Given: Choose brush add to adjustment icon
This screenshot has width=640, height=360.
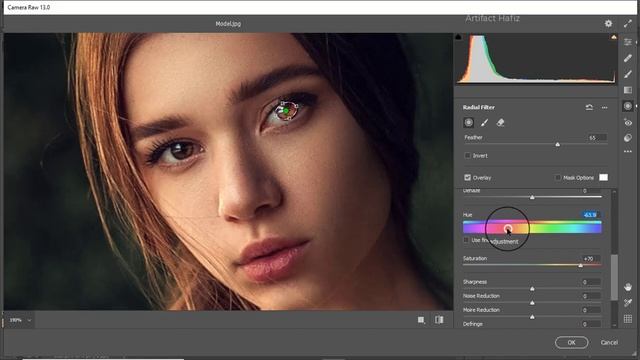Looking at the screenshot, I should point(484,122).
